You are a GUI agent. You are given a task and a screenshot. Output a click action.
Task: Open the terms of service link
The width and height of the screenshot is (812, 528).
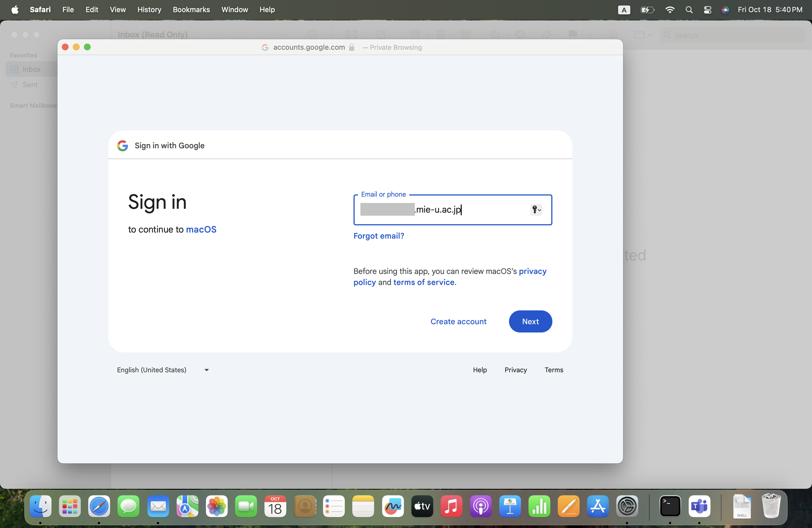pos(424,282)
